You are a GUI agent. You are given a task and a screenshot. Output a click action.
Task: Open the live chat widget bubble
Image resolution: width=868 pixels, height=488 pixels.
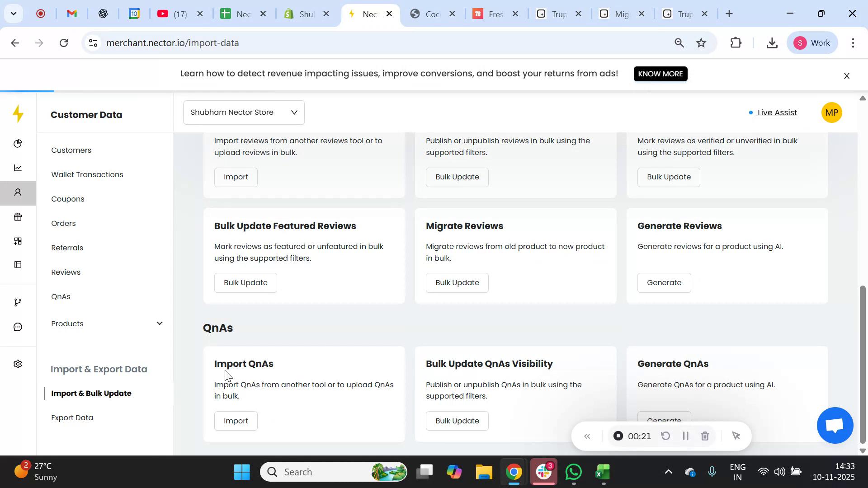(x=835, y=425)
